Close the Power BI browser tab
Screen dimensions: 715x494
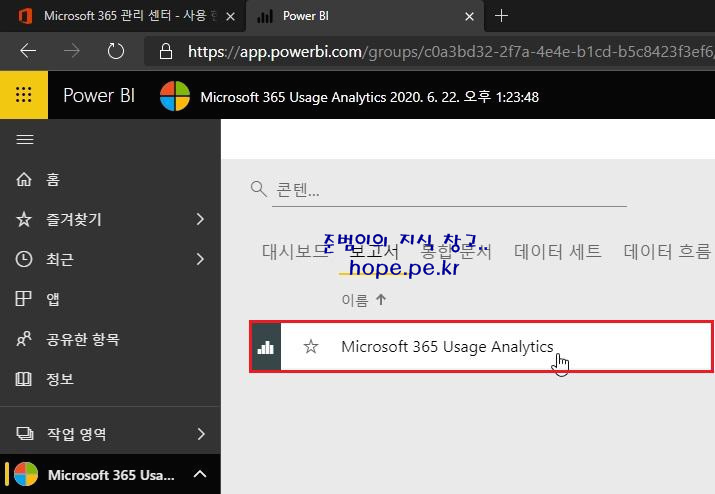pos(469,16)
